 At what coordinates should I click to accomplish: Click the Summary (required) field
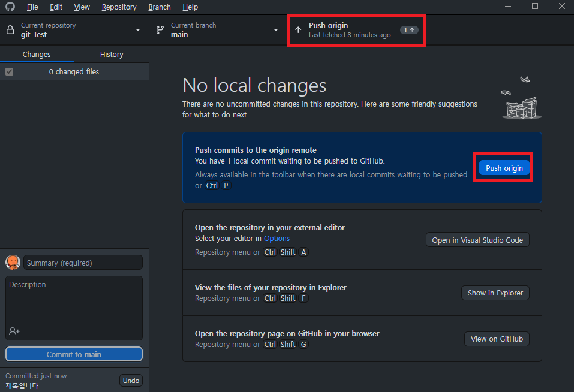(x=83, y=263)
